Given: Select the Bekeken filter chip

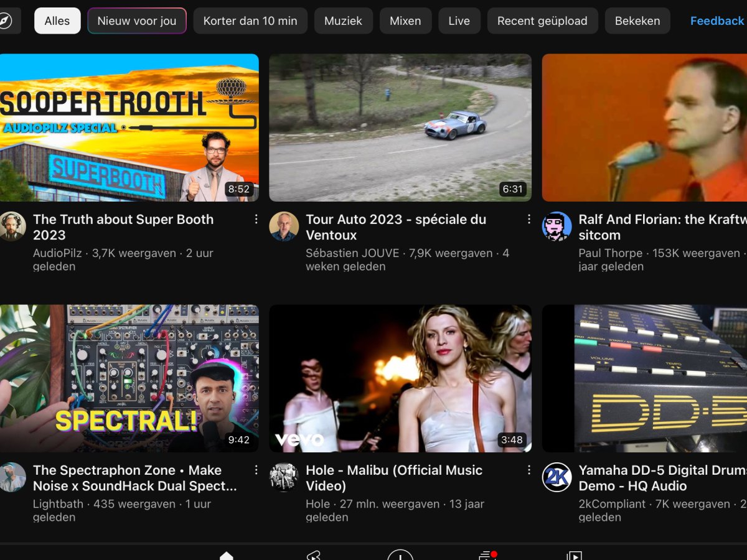Looking at the screenshot, I should [637, 21].
